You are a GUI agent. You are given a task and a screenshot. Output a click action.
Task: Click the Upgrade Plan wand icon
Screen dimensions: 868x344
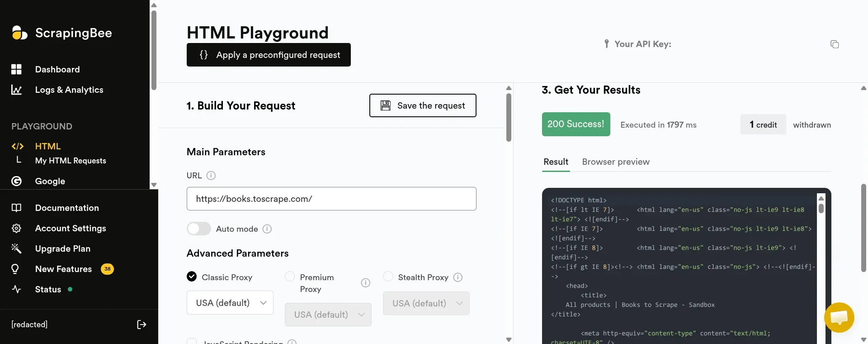(x=16, y=248)
